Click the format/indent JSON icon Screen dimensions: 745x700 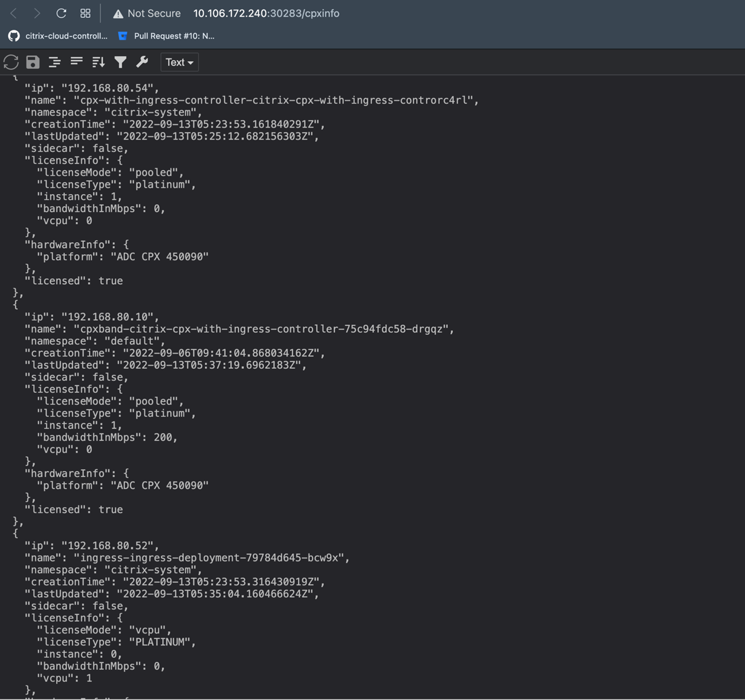point(55,62)
